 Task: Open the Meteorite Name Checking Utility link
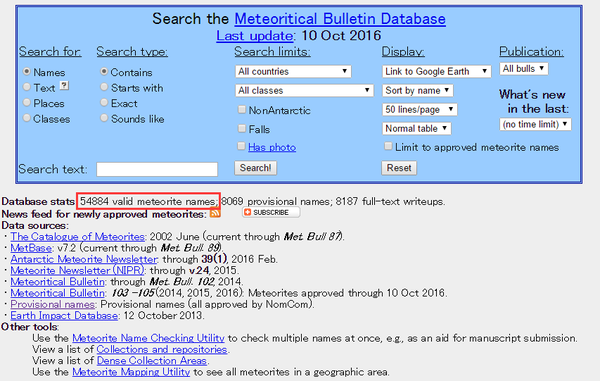pos(148,338)
